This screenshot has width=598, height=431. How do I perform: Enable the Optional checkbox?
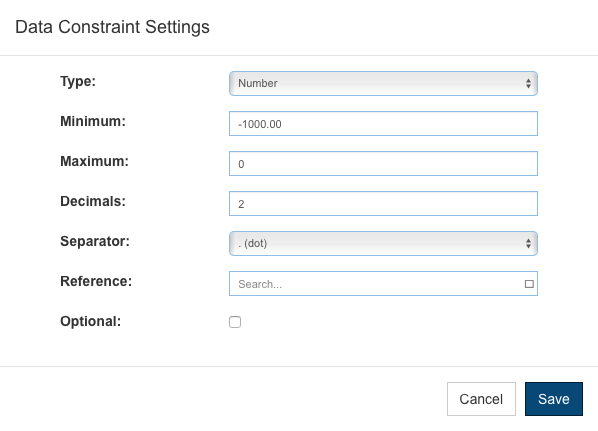[235, 322]
